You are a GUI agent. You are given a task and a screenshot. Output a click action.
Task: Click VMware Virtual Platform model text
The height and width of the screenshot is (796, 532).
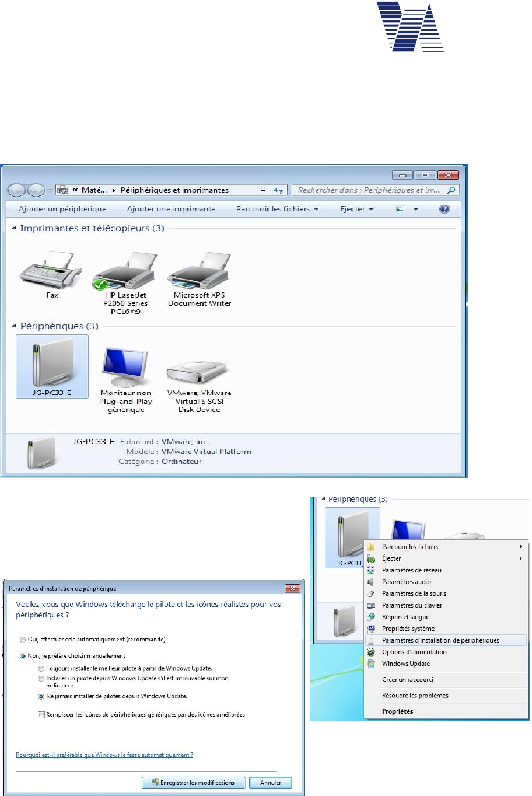(206, 452)
